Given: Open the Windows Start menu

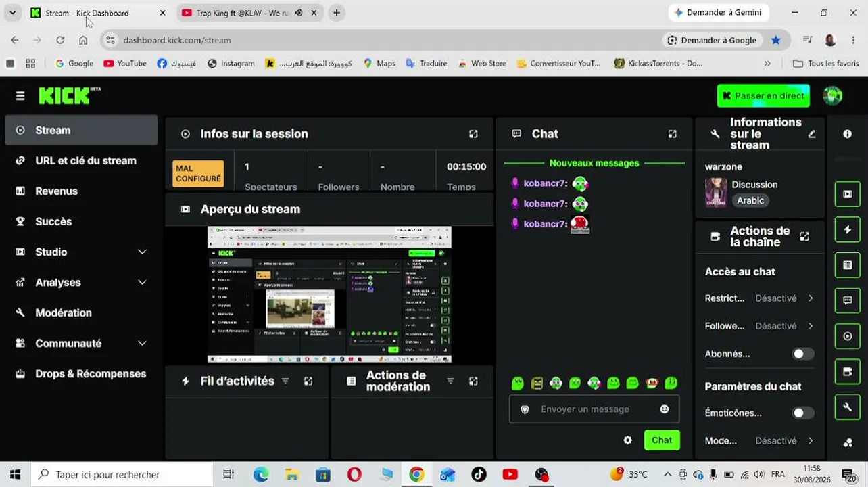Looking at the screenshot, I should (15, 475).
